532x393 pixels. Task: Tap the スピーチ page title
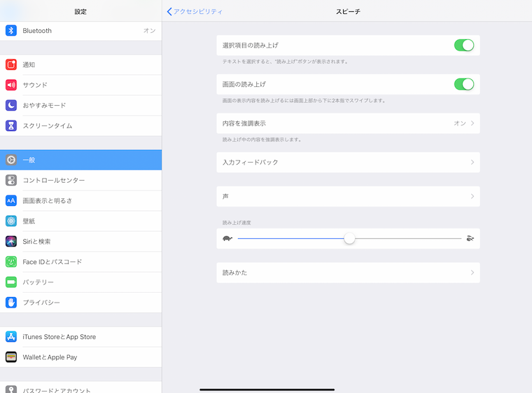click(348, 11)
